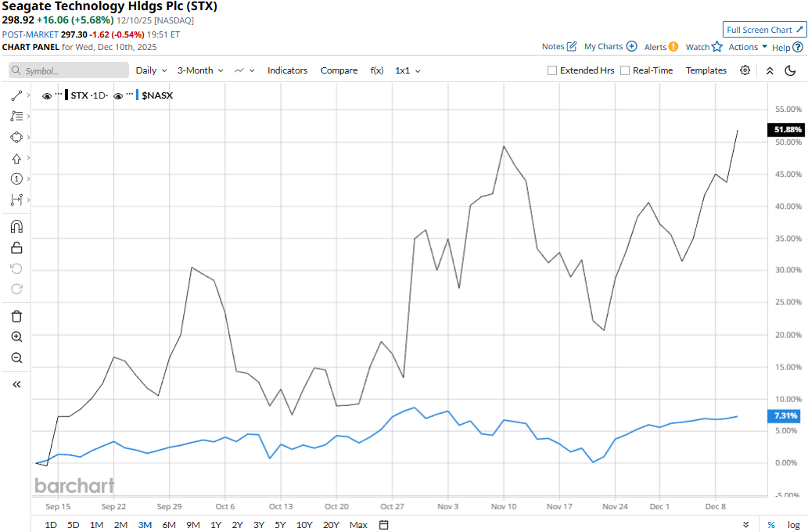This screenshot has width=808, height=532.
Task: Expand shapes tool submenu arrow
Action: (28, 137)
